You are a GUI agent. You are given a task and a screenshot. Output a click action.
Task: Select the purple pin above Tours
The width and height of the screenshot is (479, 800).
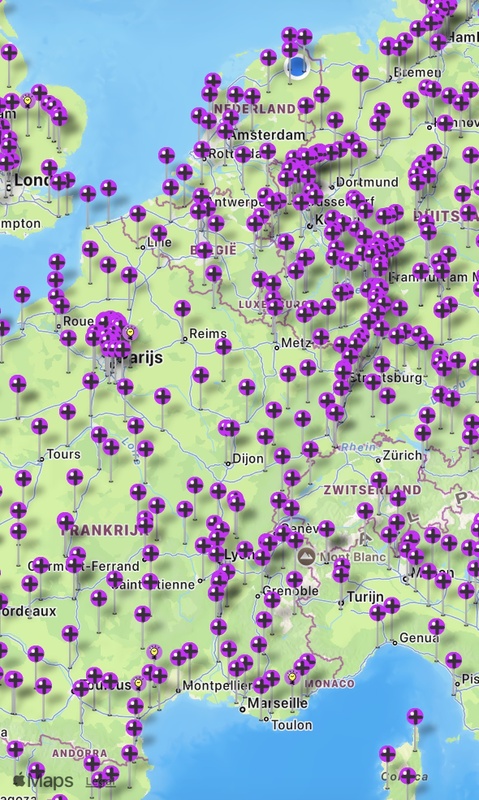point(39,426)
